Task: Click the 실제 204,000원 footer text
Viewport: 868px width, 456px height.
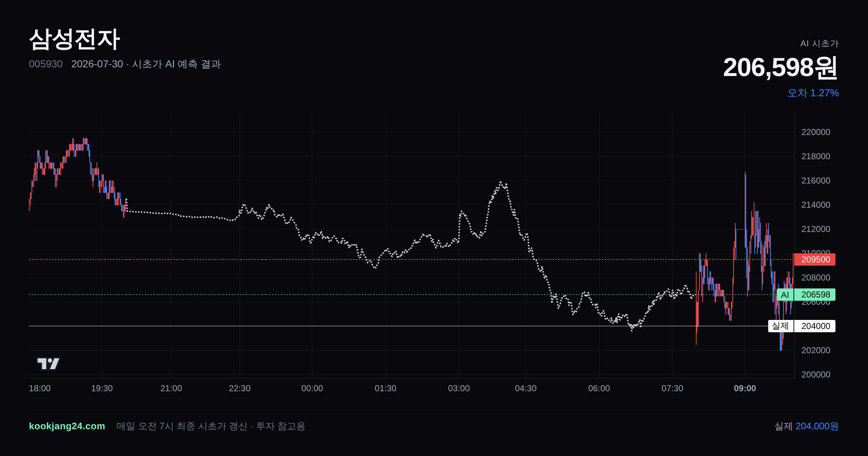Action: point(807,426)
